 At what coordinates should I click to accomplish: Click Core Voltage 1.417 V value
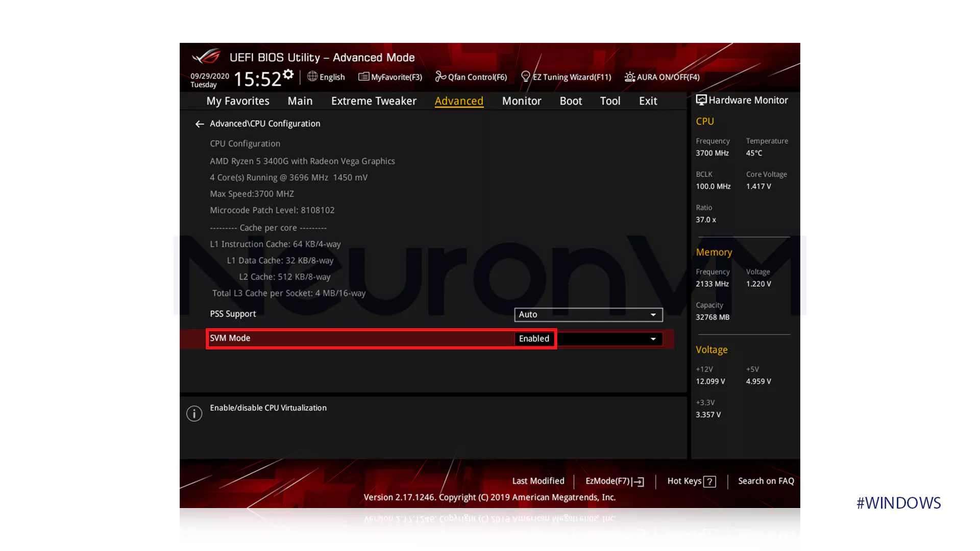(758, 186)
